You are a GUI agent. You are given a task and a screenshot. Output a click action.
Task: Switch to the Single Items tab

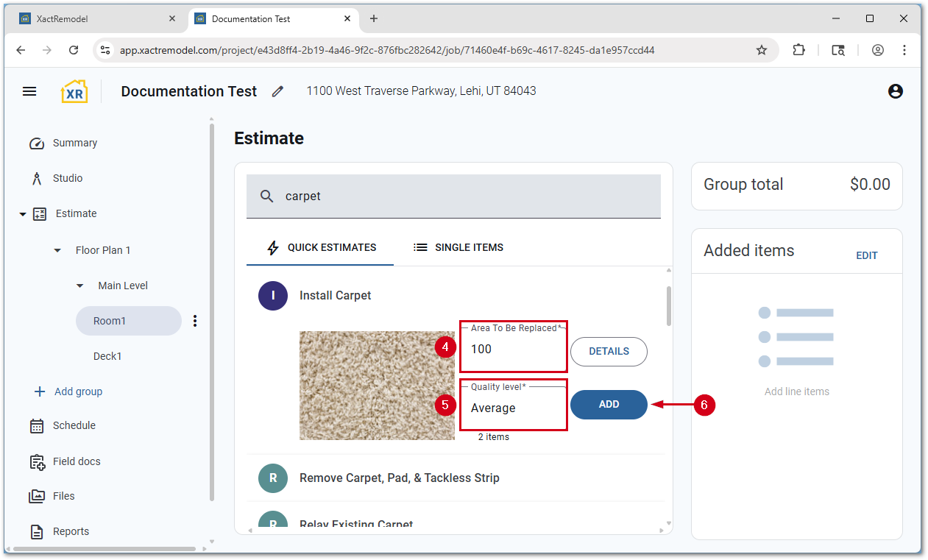tap(458, 247)
